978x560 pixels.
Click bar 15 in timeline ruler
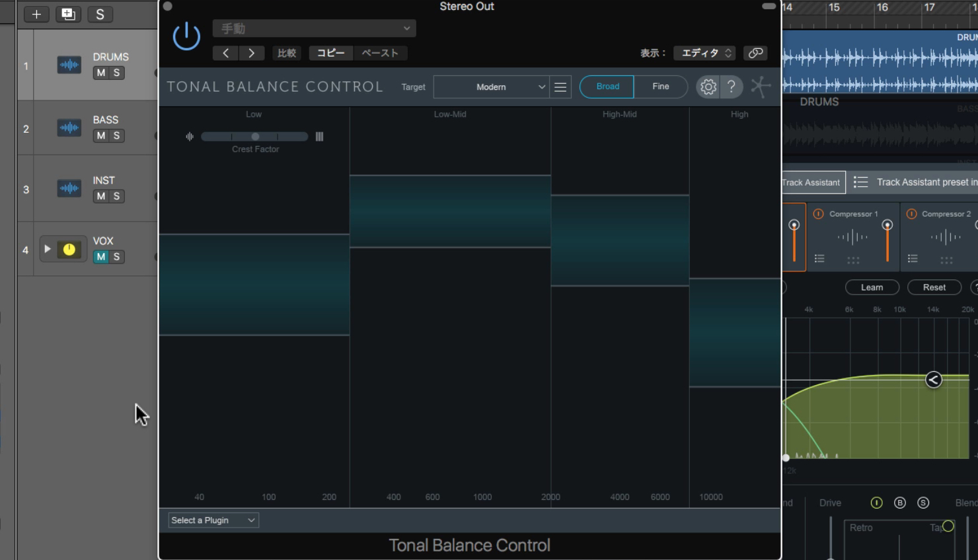click(x=834, y=7)
